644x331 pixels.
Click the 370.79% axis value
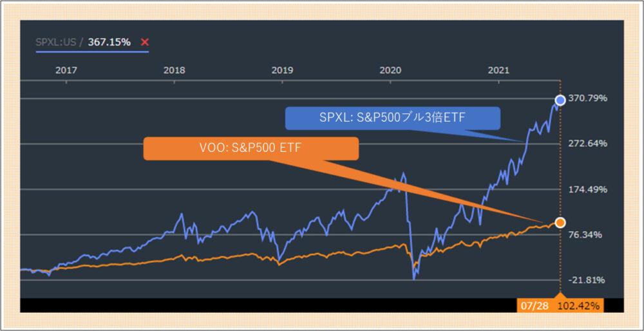pyautogui.click(x=588, y=99)
